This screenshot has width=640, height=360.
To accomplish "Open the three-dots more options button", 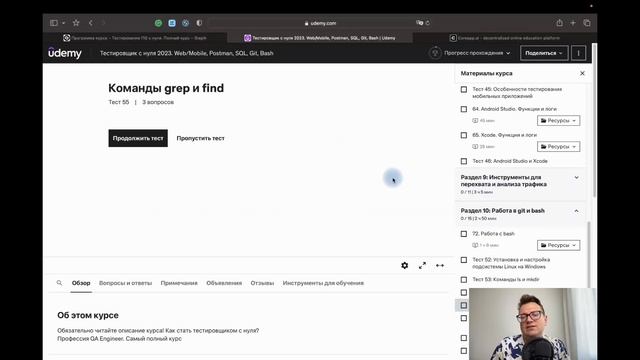I will coord(578,53).
